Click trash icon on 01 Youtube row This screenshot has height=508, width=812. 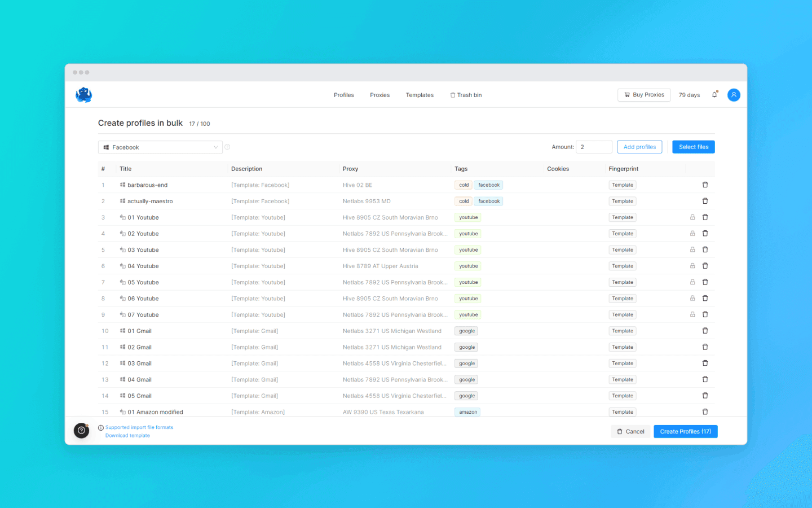coord(705,217)
